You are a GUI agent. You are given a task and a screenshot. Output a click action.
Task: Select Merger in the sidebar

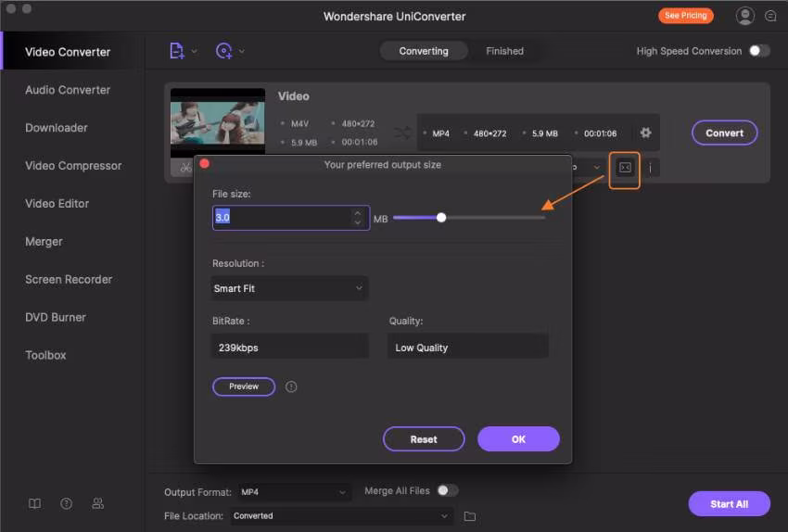pyautogui.click(x=44, y=242)
